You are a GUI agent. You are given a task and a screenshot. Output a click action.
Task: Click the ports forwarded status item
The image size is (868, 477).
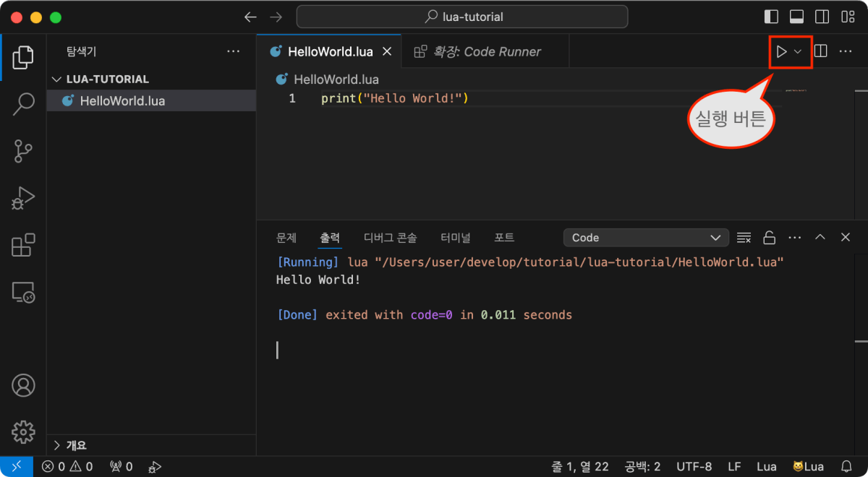pos(121,467)
